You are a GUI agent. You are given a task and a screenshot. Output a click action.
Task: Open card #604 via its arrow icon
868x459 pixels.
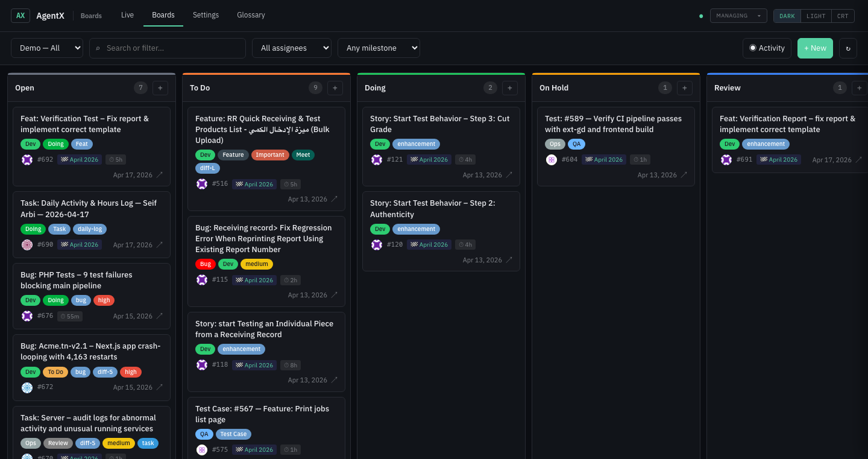[x=684, y=175]
